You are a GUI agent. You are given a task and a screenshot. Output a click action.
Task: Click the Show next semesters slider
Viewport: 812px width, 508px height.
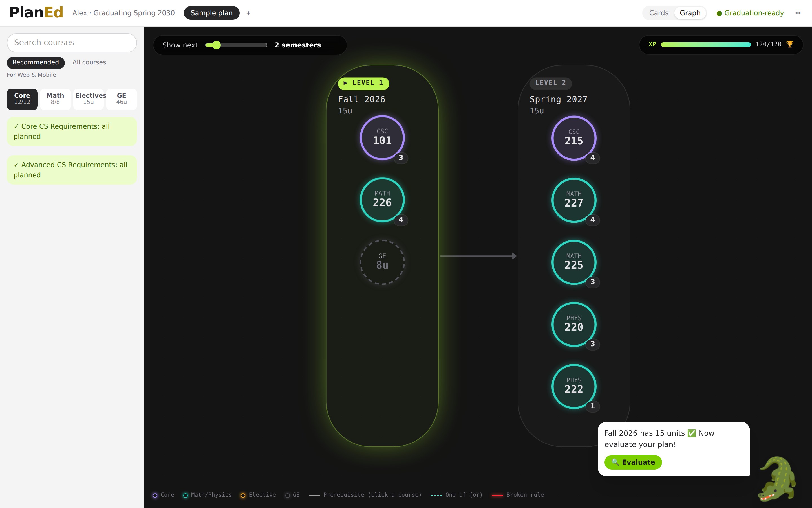click(236, 45)
